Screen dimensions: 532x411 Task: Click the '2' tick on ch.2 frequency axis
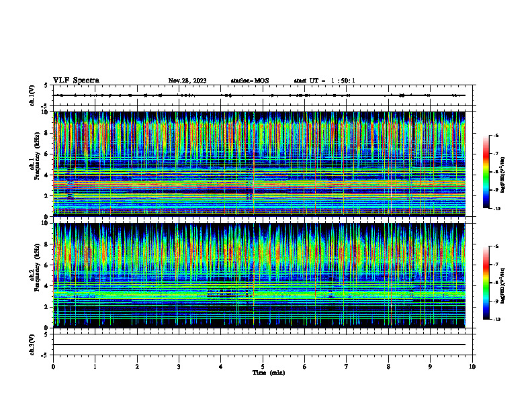[x=46, y=307]
